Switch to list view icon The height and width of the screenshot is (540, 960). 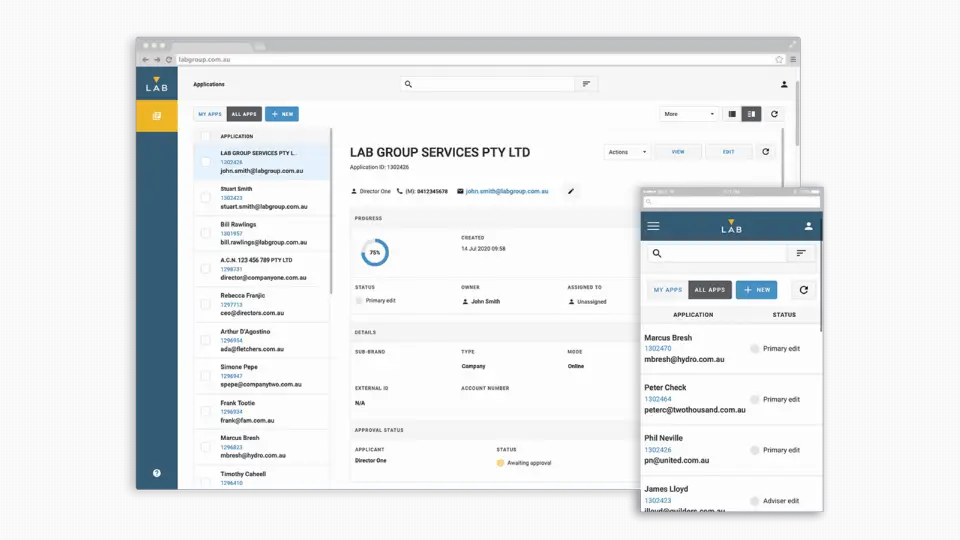tap(732, 114)
